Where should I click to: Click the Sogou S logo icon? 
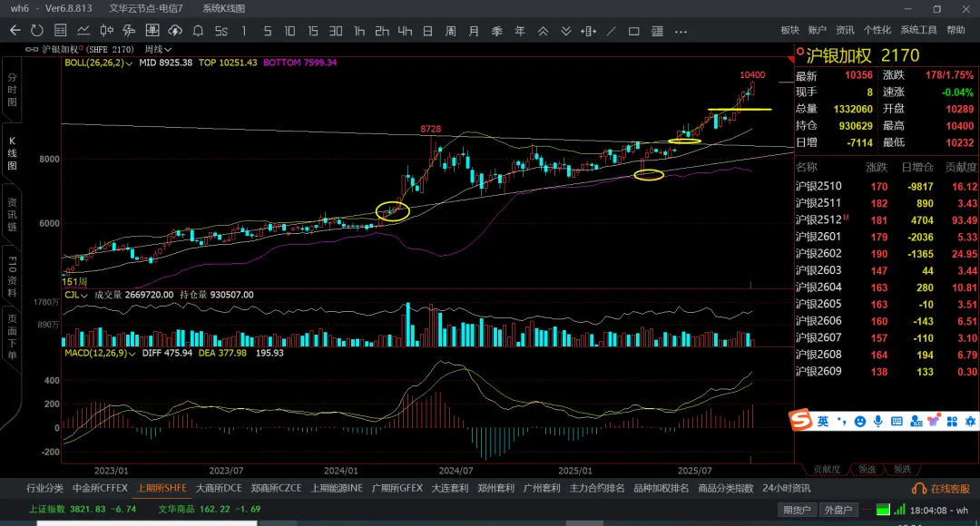click(x=800, y=421)
